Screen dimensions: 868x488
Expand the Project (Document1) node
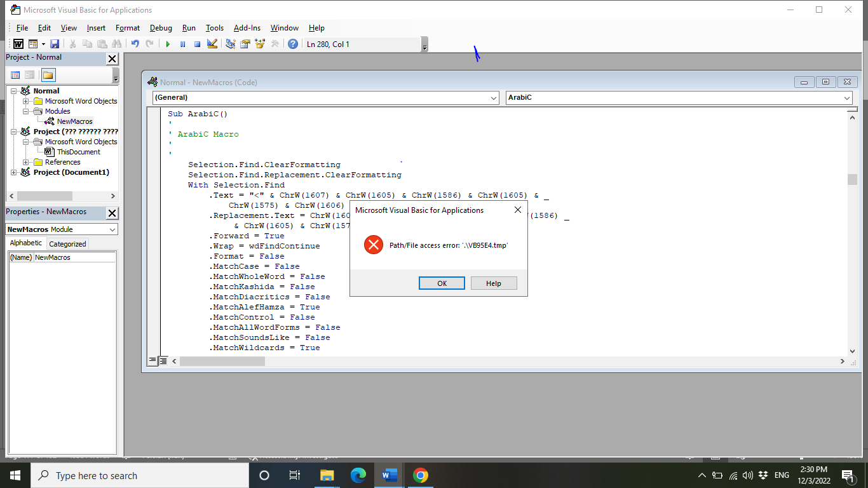pos(14,172)
